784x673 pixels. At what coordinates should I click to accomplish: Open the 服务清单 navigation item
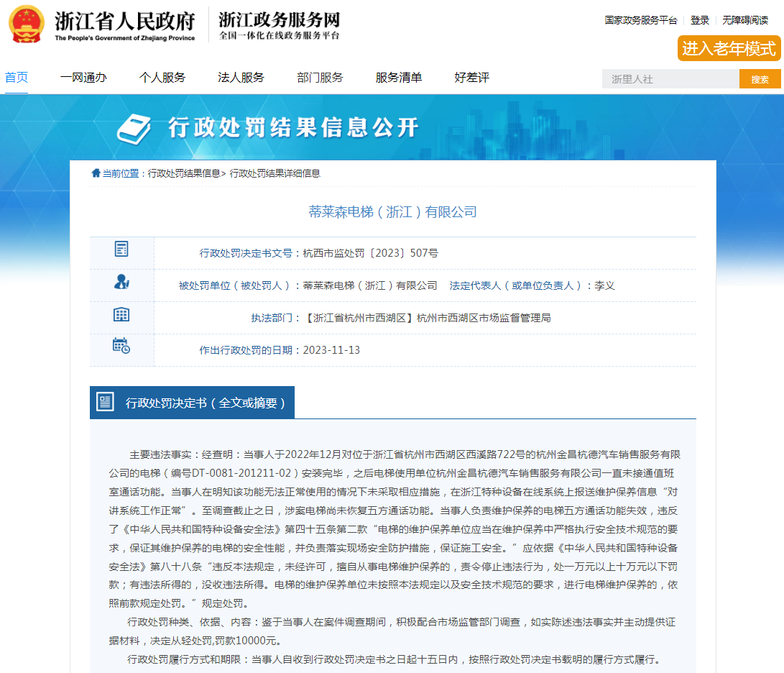(399, 78)
